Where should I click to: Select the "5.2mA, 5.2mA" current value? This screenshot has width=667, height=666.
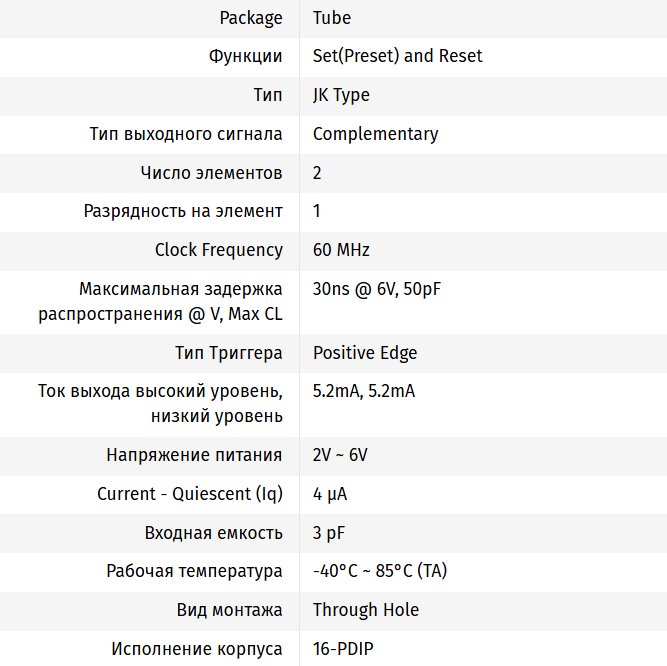tap(364, 391)
